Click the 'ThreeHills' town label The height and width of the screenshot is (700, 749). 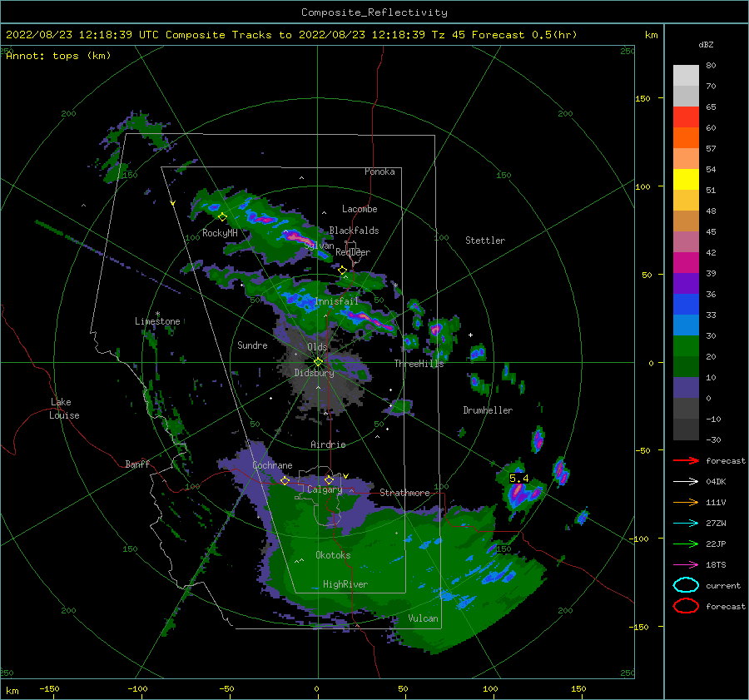[x=419, y=364]
